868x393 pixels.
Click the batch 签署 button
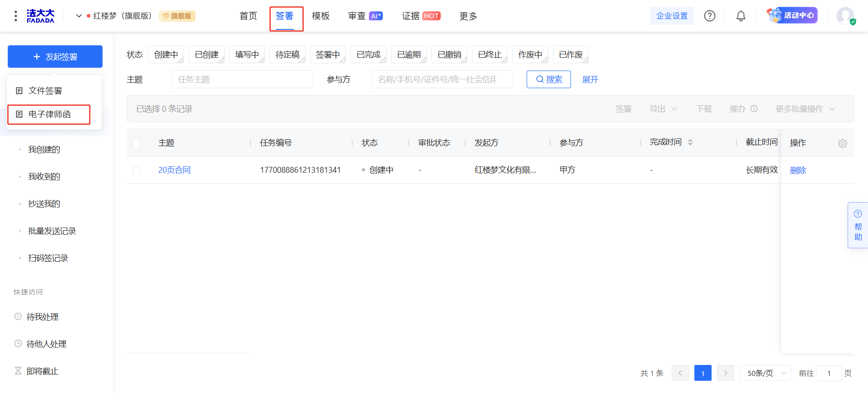(623, 109)
